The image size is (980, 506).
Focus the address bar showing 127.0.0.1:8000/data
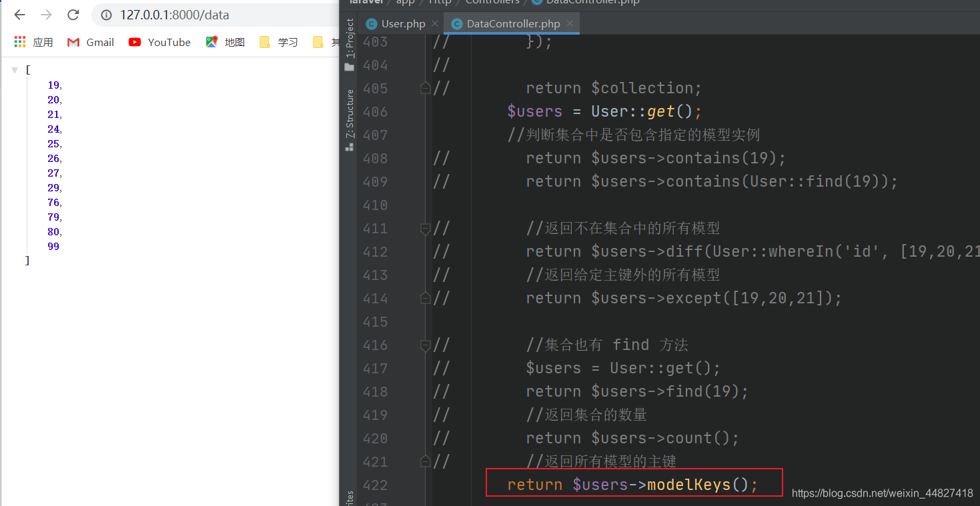[215, 15]
